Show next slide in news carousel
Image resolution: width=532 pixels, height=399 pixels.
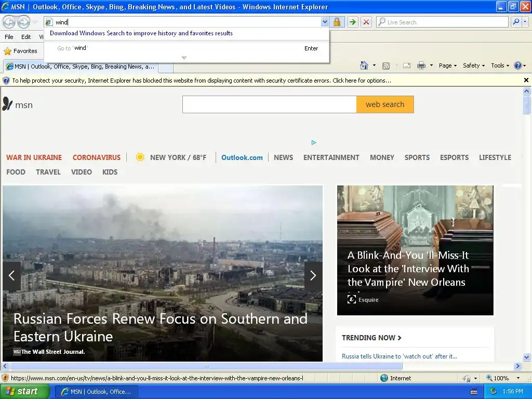coord(313,275)
